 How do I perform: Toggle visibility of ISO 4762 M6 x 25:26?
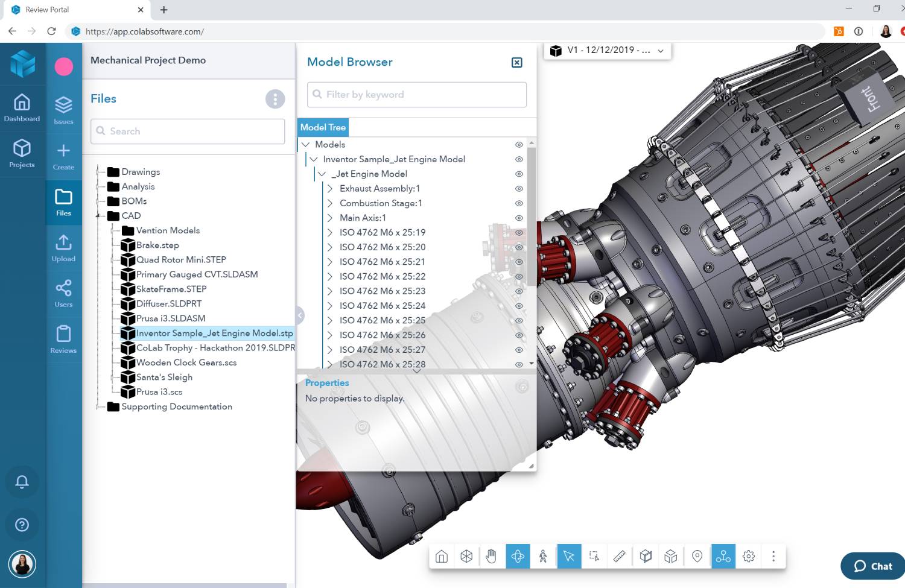tap(519, 335)
